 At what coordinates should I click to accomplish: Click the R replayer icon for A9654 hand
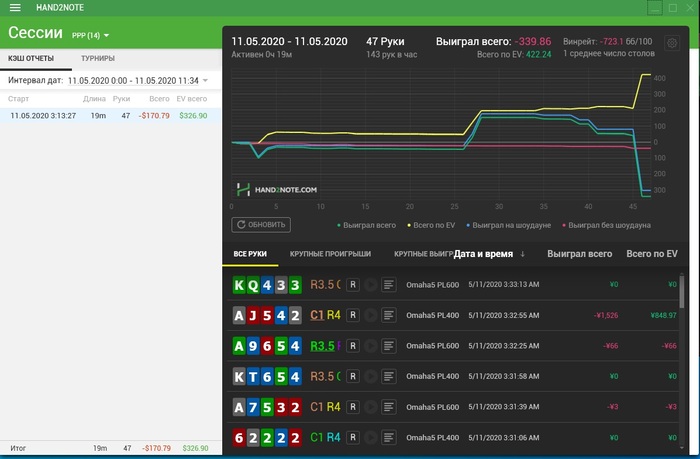[353, 346]
